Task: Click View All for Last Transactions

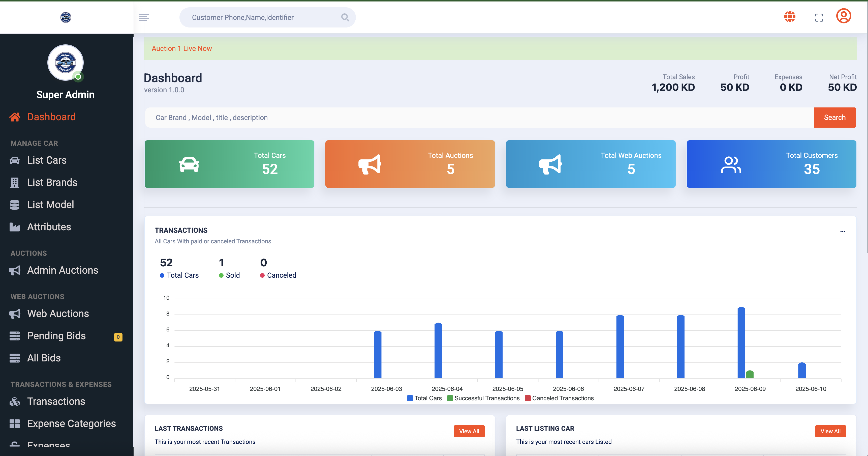Action: [469, 431]
